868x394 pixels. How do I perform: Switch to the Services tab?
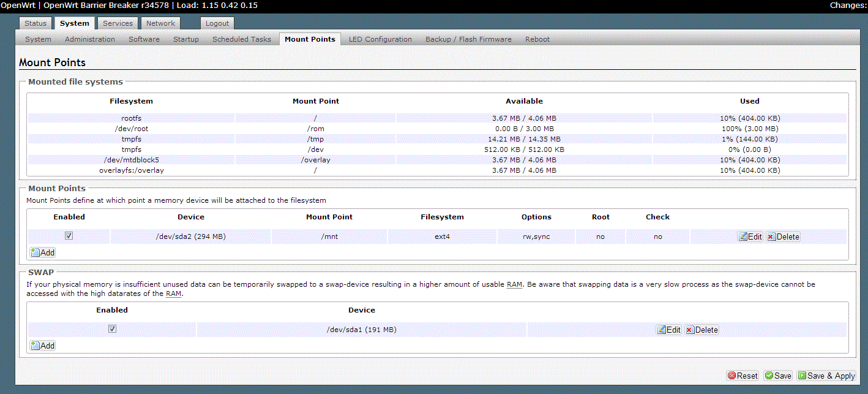click(118, 23)
